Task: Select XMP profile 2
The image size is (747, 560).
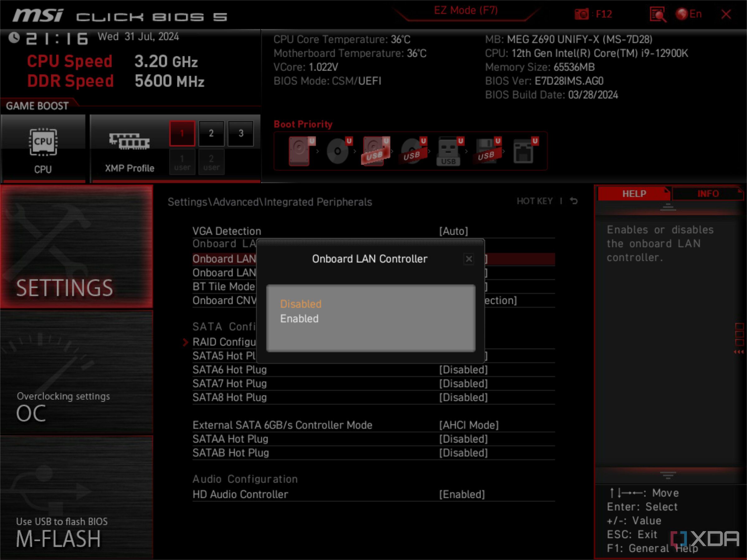Action: 211,133
